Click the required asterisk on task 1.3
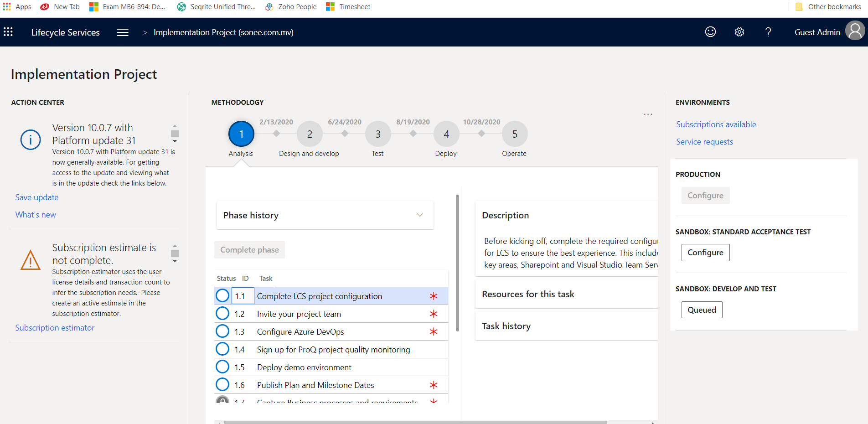The image size is (868, 424). (x=434, y=331)
